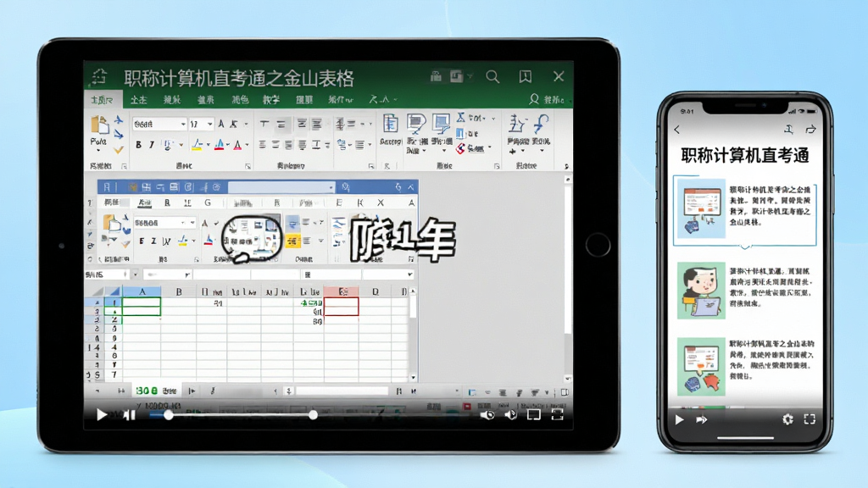The height and width of the screenshot is (488, 868).
Task: Click the tablet video speaker volume icon
Action: click(510, 414)
